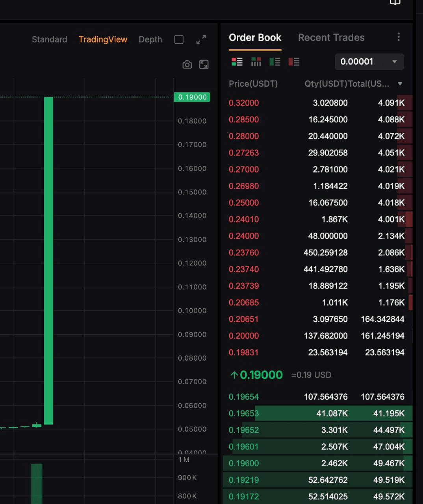Select the Depth chart view
Screen dimensions: 423x504
point(150,39)
